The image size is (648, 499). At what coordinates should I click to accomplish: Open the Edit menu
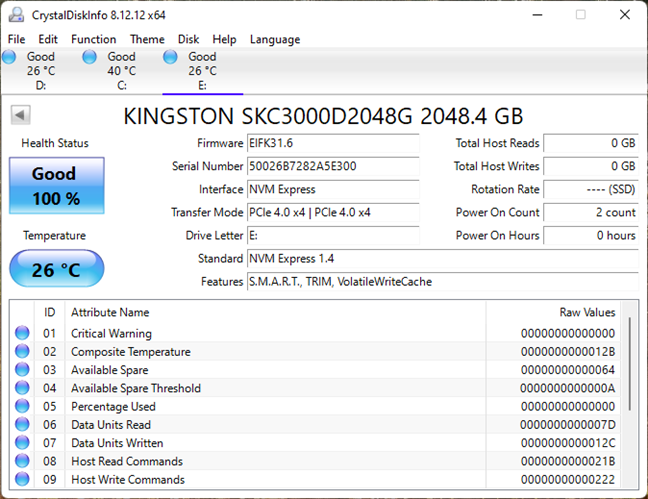48,39
